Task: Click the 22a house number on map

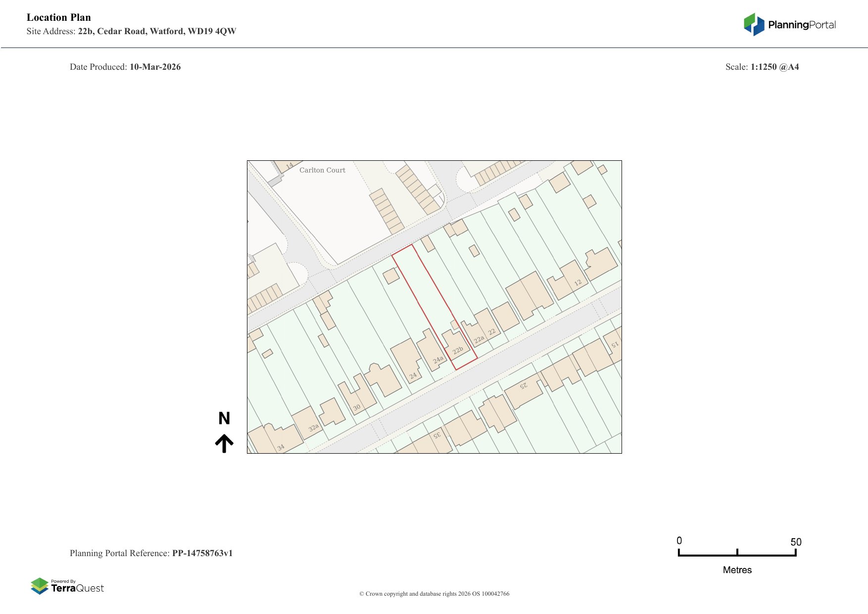Action: pyautogui.click(x=479, y=339)
